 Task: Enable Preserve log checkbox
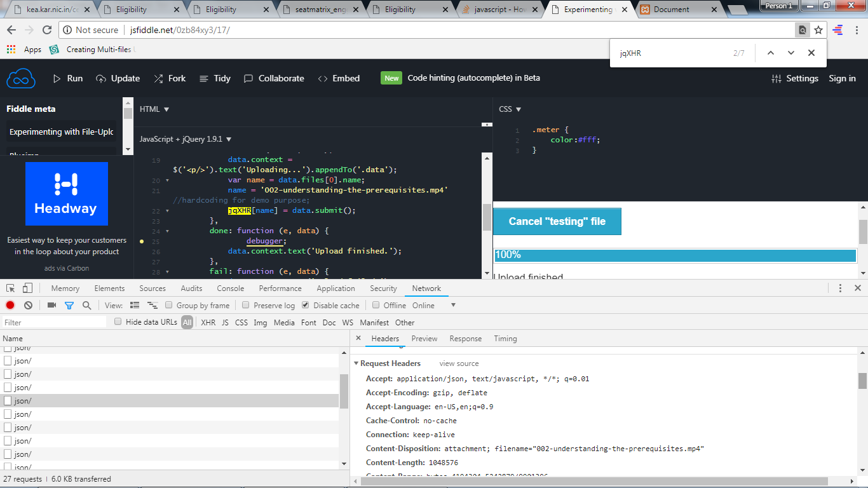click(x=246, y=306)
